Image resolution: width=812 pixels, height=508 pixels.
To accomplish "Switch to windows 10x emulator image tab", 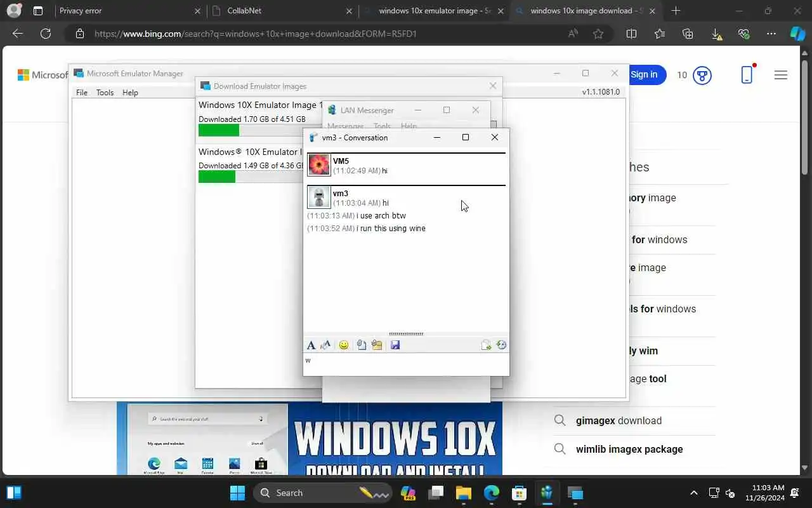I will (435, 11).
